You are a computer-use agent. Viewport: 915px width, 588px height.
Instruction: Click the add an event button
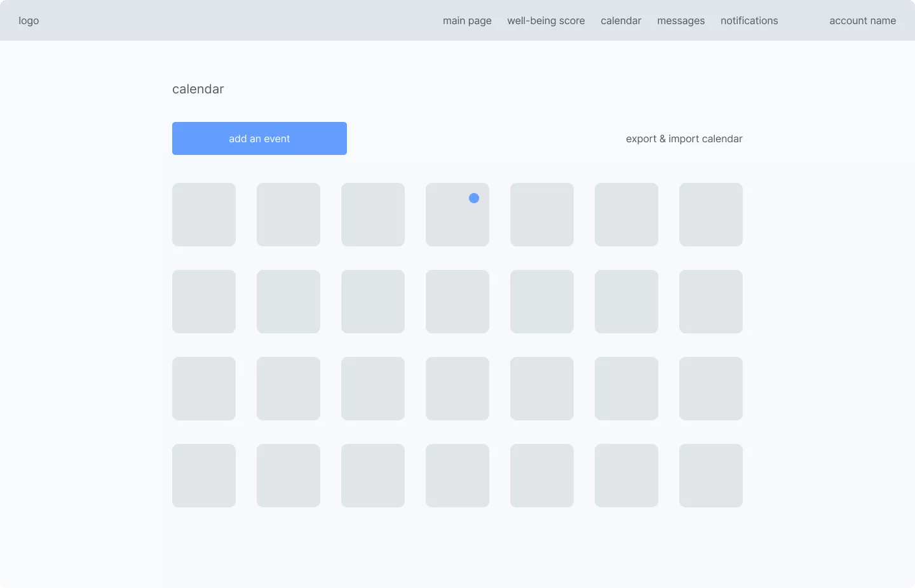[259, 138]
